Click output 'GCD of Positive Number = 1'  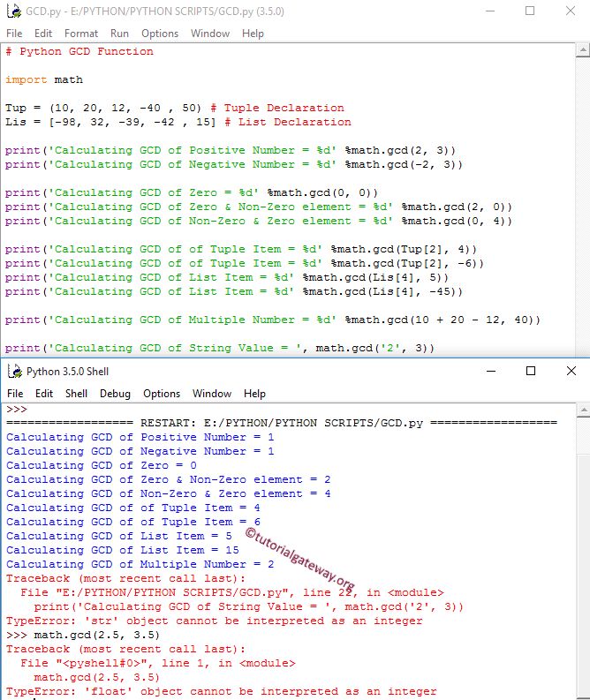tap(140, 437)
